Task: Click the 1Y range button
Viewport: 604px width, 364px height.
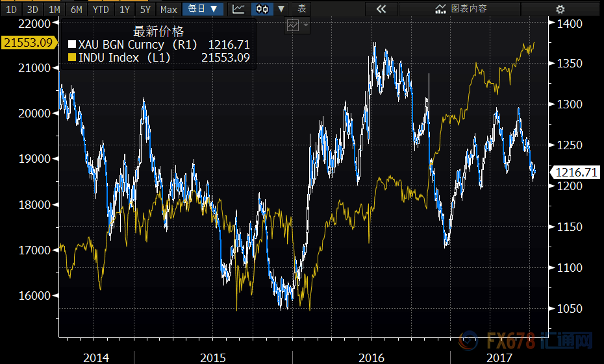Action: click(125, 9)
